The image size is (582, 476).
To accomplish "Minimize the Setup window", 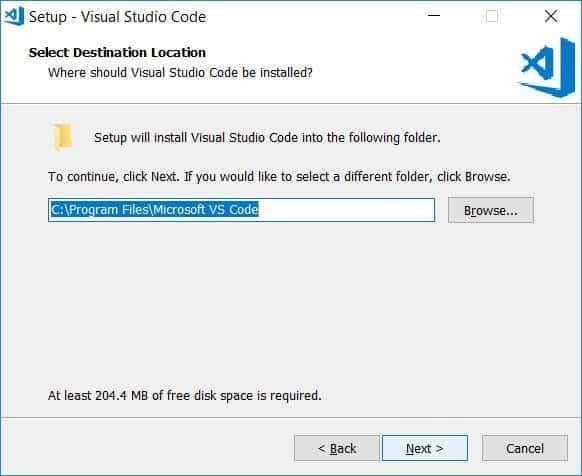I will point(434,16).
